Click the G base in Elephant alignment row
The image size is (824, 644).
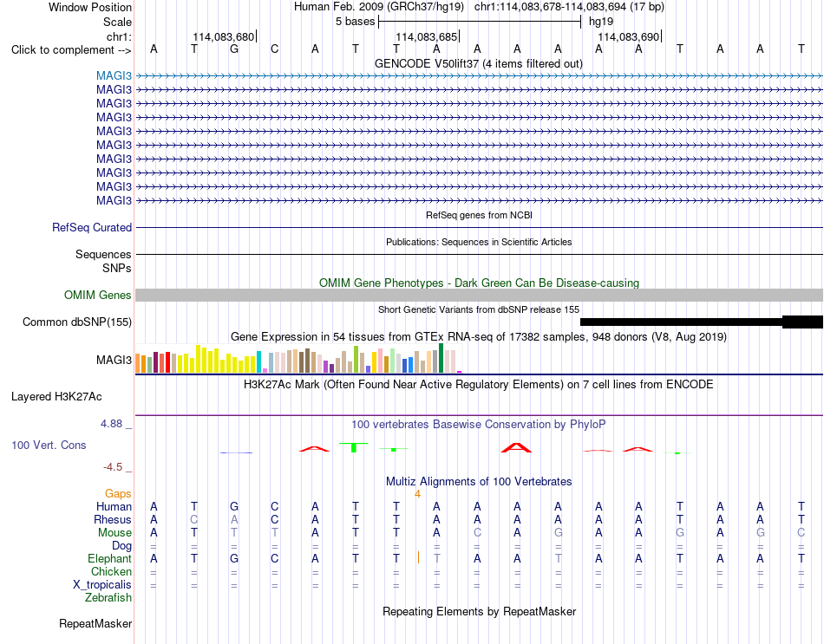[234, 559]
